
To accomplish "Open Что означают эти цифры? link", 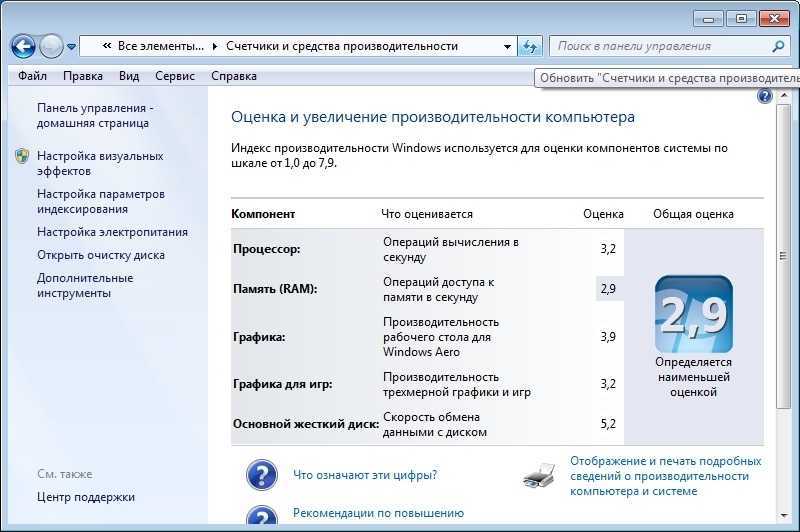I will 365,475.
